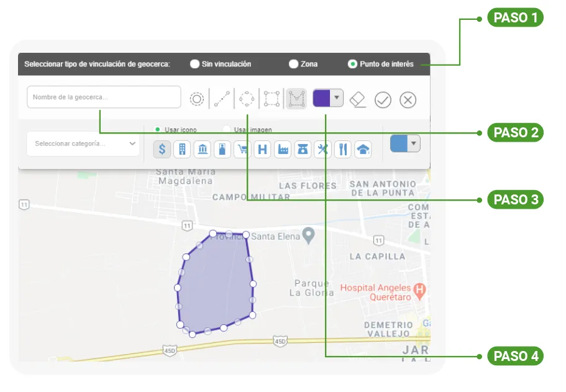Choose the factory point icon
This screenshot has width=566, height=392.
click(x=283, y=149)
